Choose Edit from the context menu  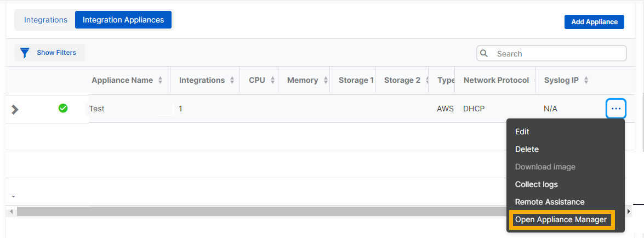[x=522, y=132]
